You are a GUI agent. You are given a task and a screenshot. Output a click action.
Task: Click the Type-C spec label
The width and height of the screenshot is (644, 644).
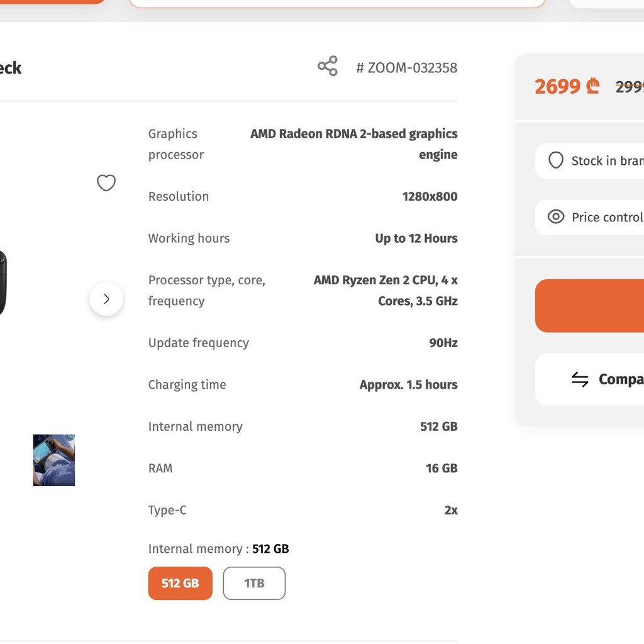click(167, 510)
